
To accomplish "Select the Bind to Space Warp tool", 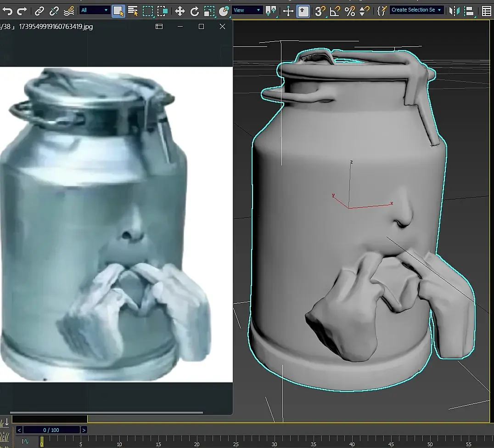I will 68,11.
